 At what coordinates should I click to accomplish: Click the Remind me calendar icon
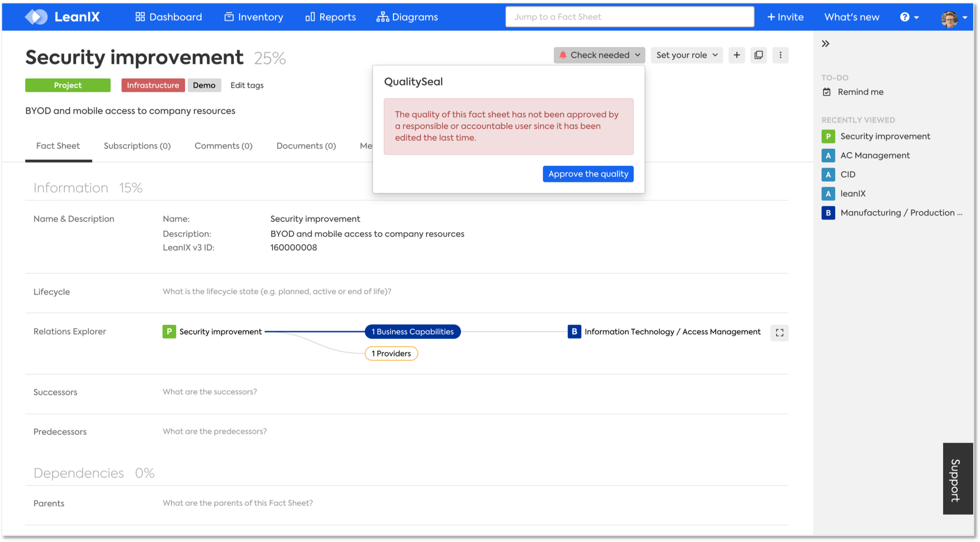[827, 92]
